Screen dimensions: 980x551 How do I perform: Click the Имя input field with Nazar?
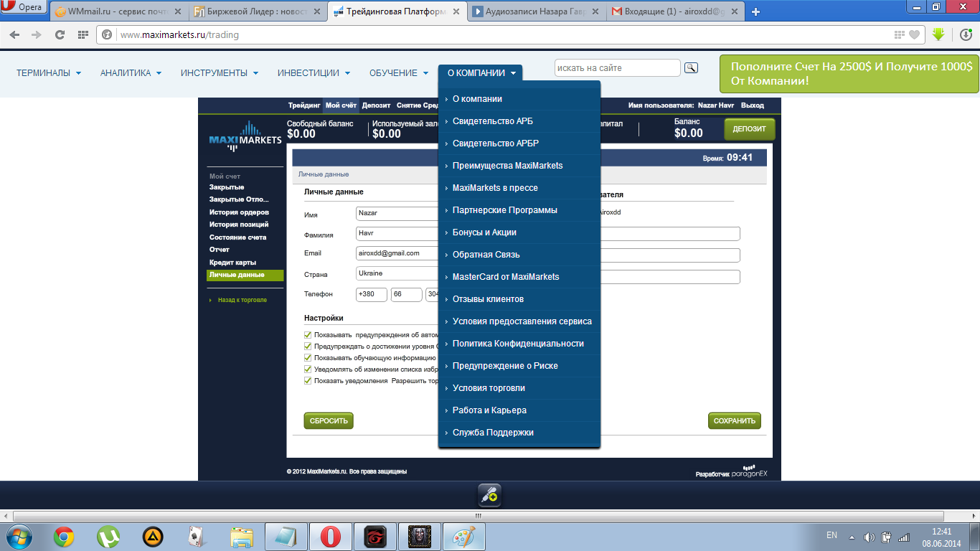click(397, 214)
